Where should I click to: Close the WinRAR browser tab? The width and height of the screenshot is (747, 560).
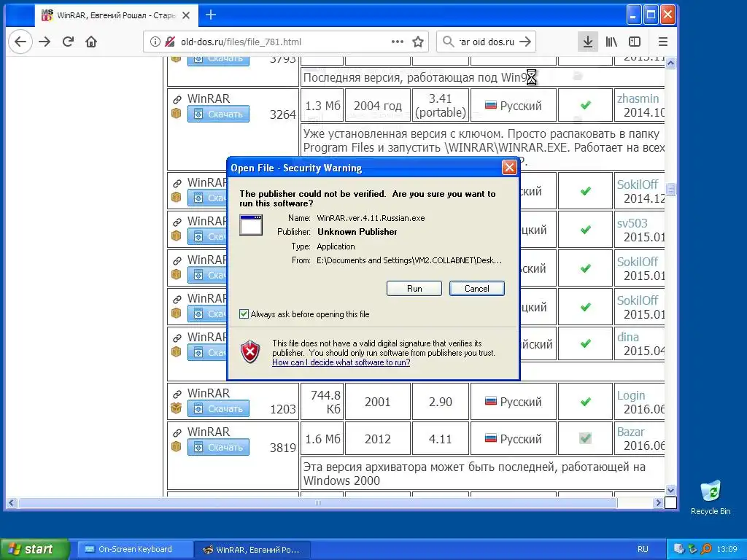186,15
